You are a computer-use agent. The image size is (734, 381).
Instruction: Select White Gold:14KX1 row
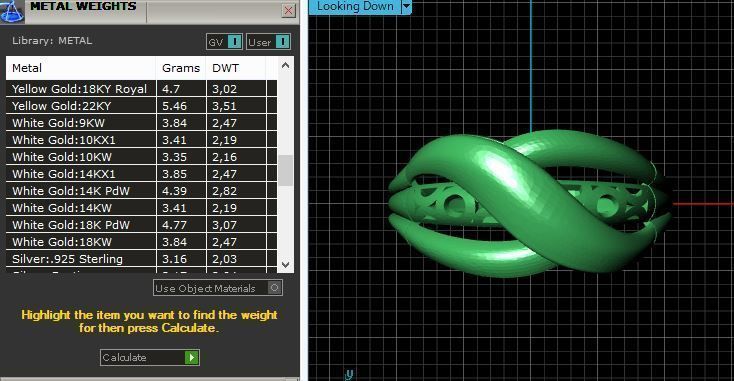141,174
